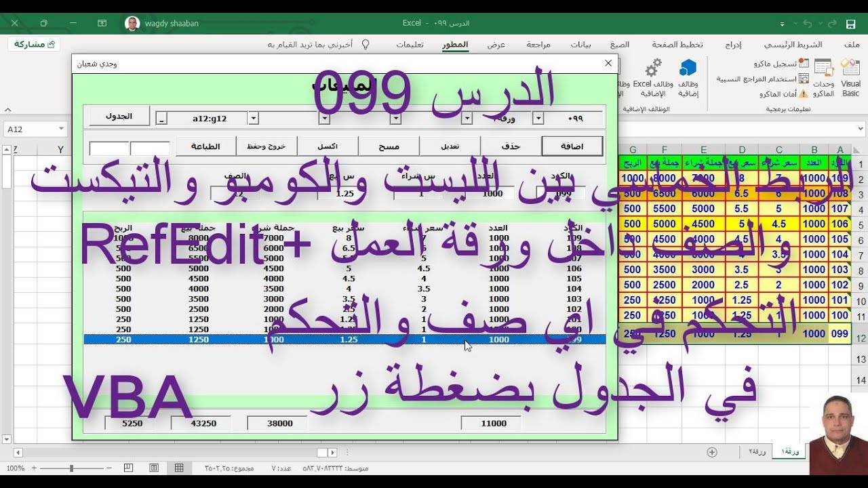The width and height of the screenshot is (868, 488).
Task: Select column header G in the worksheet
Action: coord(633,149)
